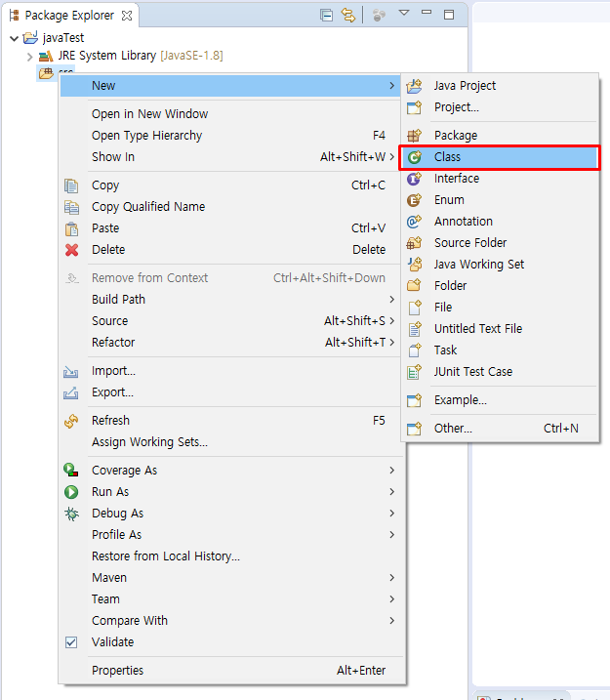
Task: Click the Copy icon in context menu
Action: [x=71, y=185]
